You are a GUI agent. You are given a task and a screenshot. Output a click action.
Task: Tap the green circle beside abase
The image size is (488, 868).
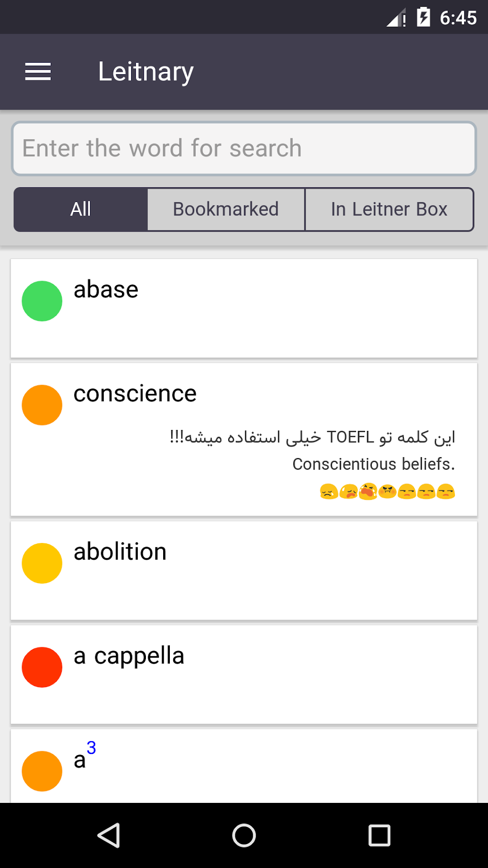click(x=42, y=301)
